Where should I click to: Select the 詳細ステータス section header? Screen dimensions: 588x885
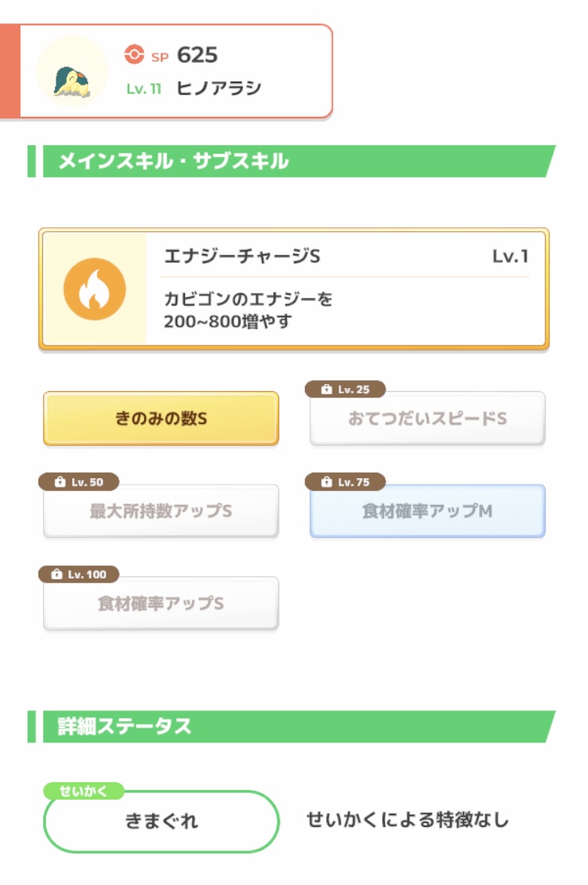[291, 727]
